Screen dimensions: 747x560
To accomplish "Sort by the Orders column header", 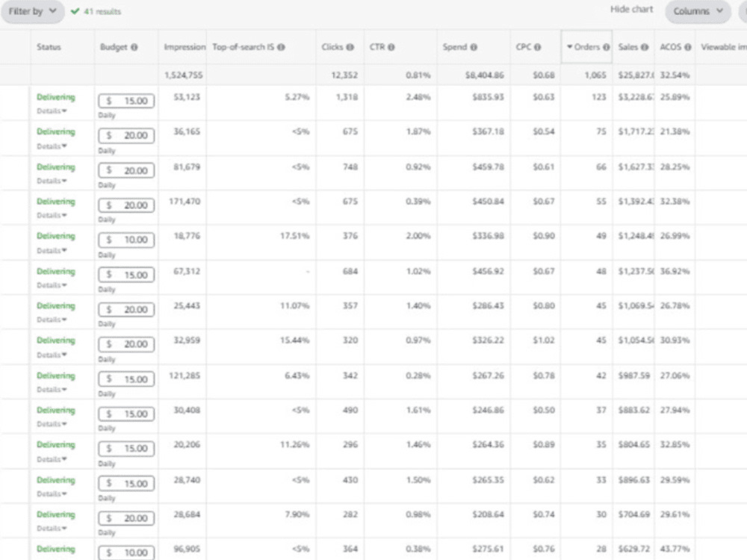I will (x=586, y=46).
